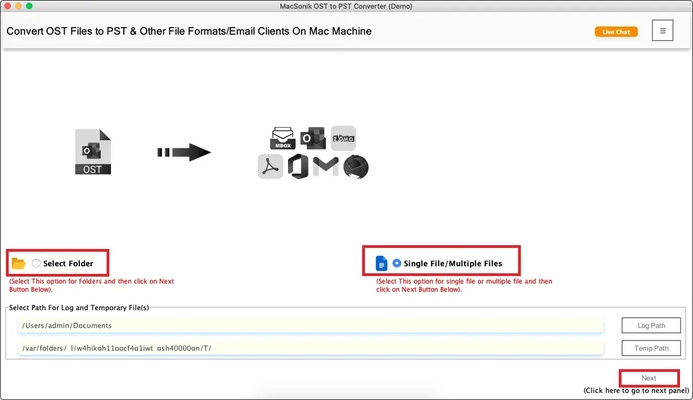The width and height of the screenshot is (693, 400).
Task: Click the 'Convert OST Files to PST' heading
Action: (x=189, y=31)
